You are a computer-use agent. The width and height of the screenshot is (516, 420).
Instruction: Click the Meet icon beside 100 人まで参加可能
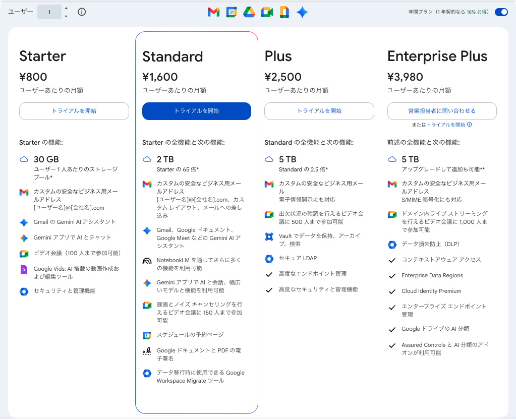pos(24,254)
